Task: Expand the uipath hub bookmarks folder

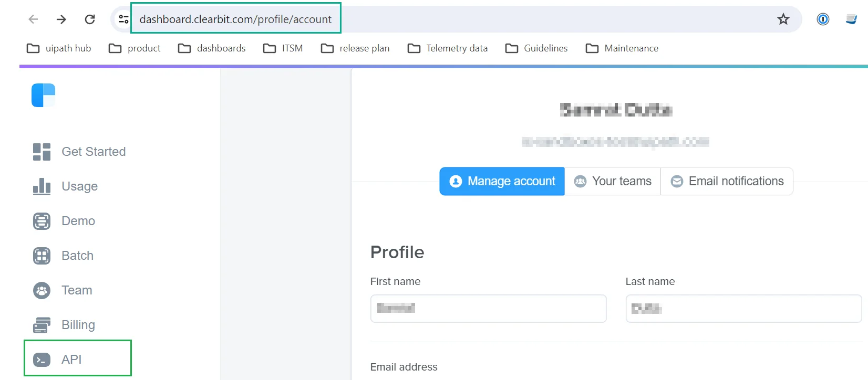Action: [59, 48]
